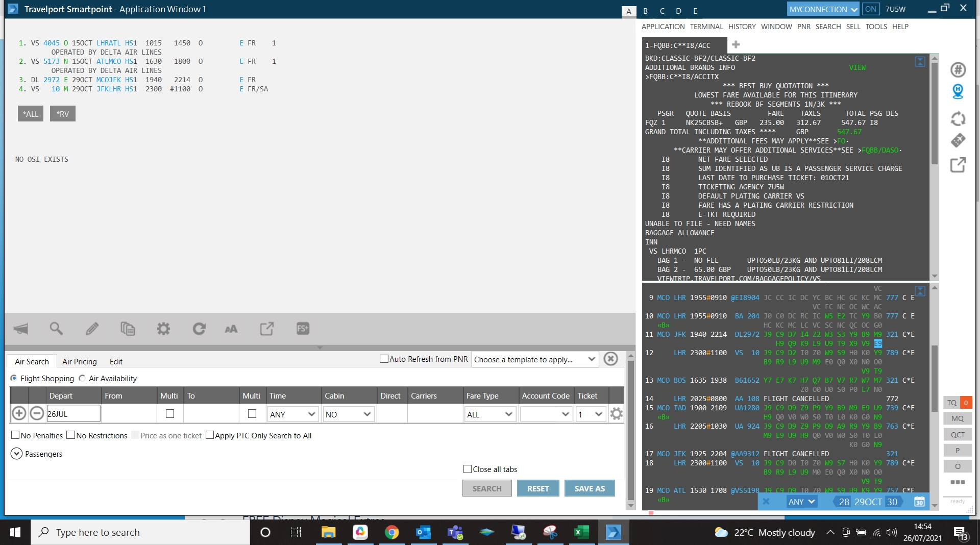Pop out PNR window via toolbar icon
The image size is (980, 545).
(x=267, y=329)
